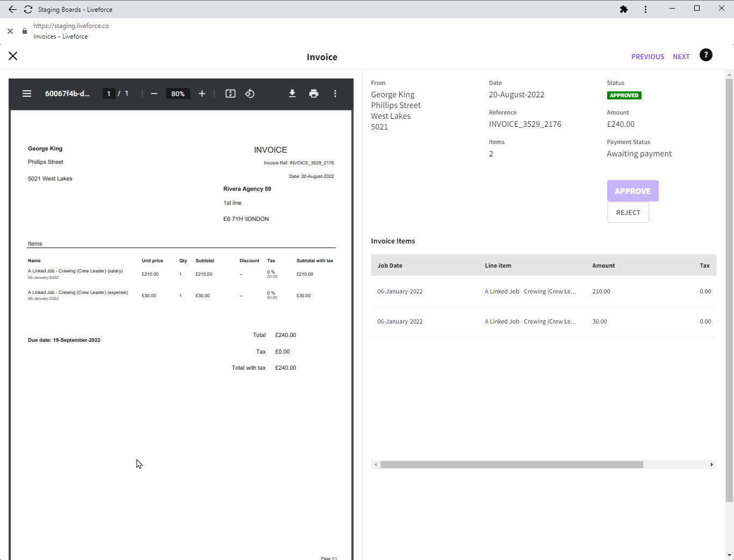Open PDF viewer more actions menu
The width and height of the screenshot is (734, 560).
(335, 94)
